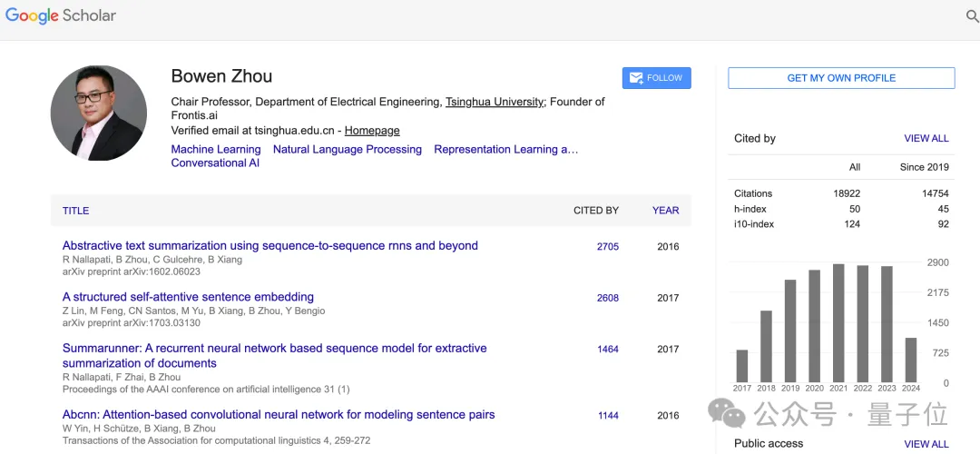The image size is (980, 454).
Task: Open the Summarunner paper title
Action: coord(274,349)
